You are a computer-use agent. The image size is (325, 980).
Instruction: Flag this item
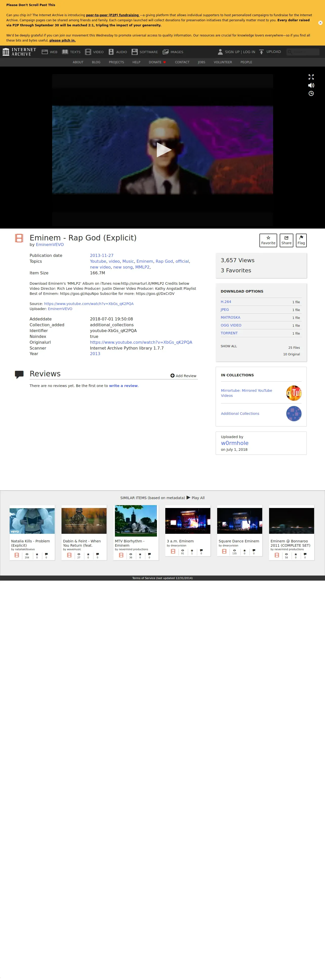(301, 240)
